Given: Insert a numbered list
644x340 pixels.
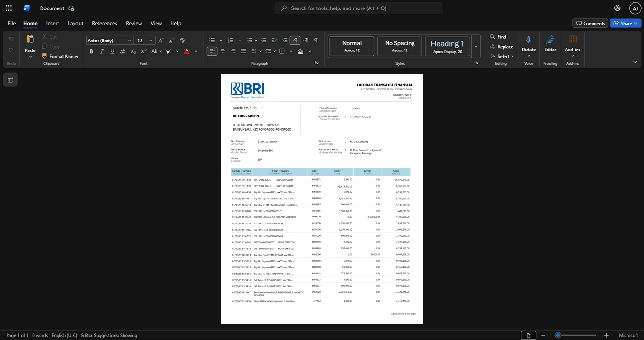Looking at the screenshot, I should point(231,41).
